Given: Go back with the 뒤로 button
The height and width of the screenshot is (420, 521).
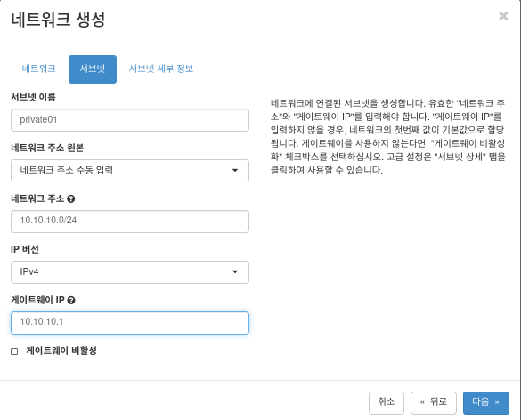Looking at the screenshot, I should pos(434,403).
